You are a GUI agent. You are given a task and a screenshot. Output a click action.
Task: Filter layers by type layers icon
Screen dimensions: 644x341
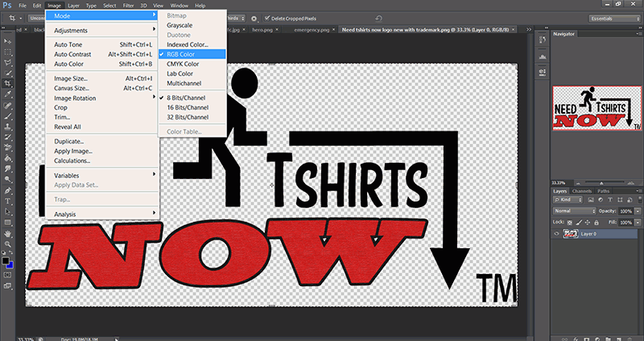(610, 200)
